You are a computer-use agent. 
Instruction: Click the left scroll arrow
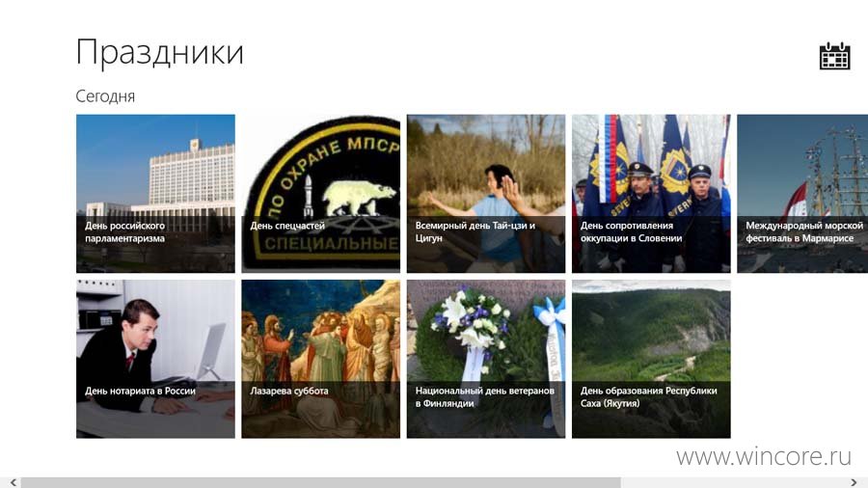click(x=14, y=482)
